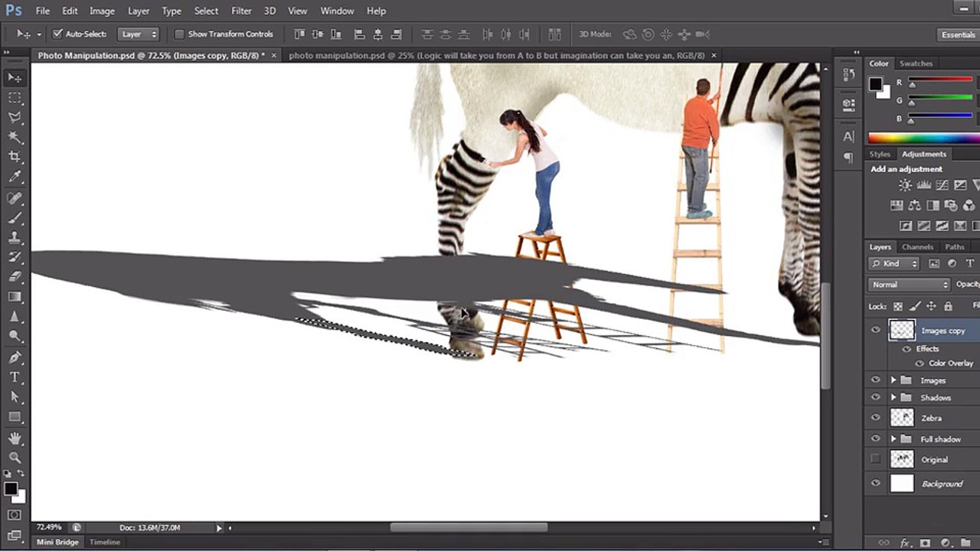
Task: Hide the Zebra layer
Action: (x=876, y=418)
